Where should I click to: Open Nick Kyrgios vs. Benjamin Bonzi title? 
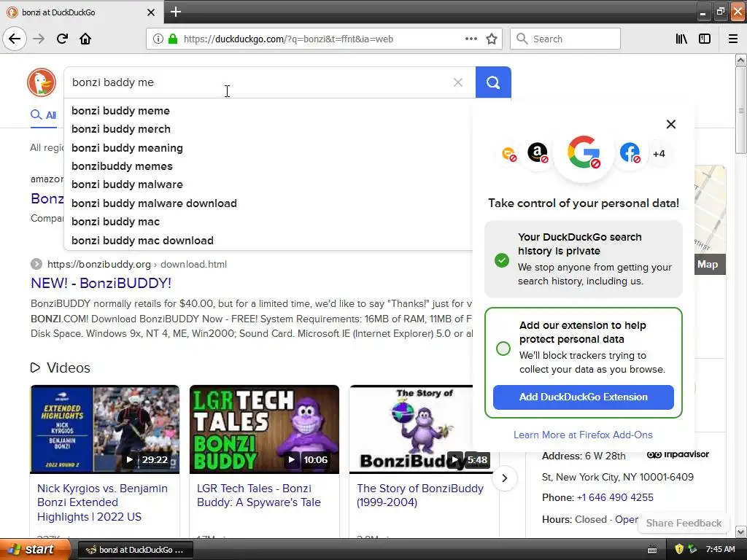pos(102,502)
